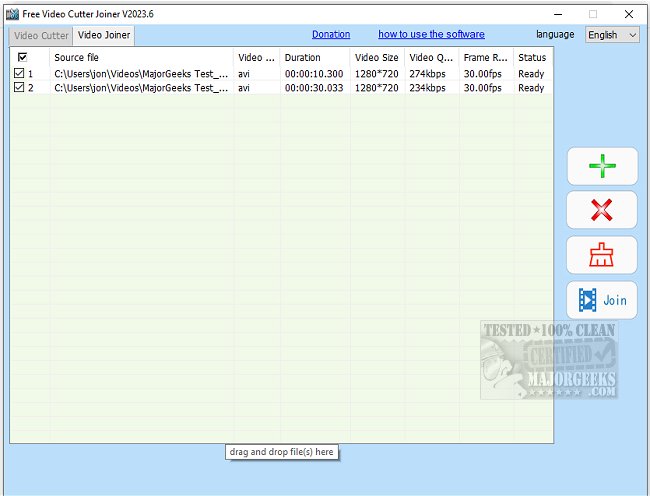This screenshot has width=650, height=496.
Task: Select the row with duration 00:00:30.033
Action: 281,88
